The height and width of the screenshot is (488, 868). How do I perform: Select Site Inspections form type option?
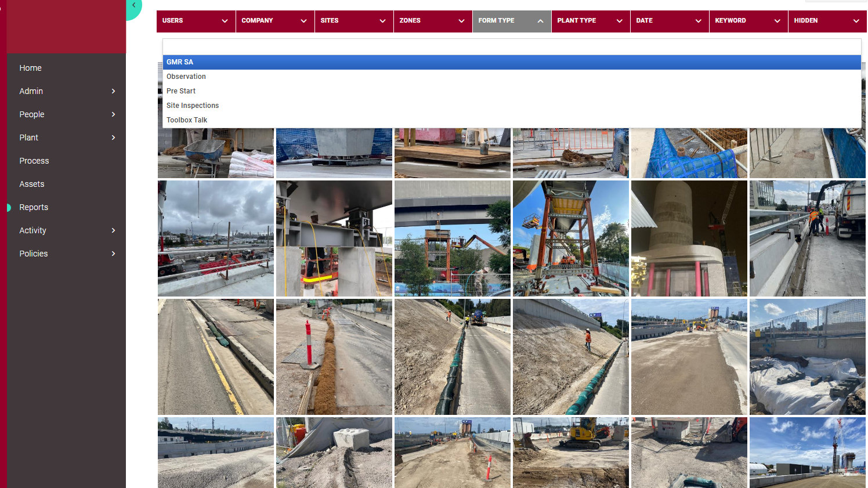(512, 106)
